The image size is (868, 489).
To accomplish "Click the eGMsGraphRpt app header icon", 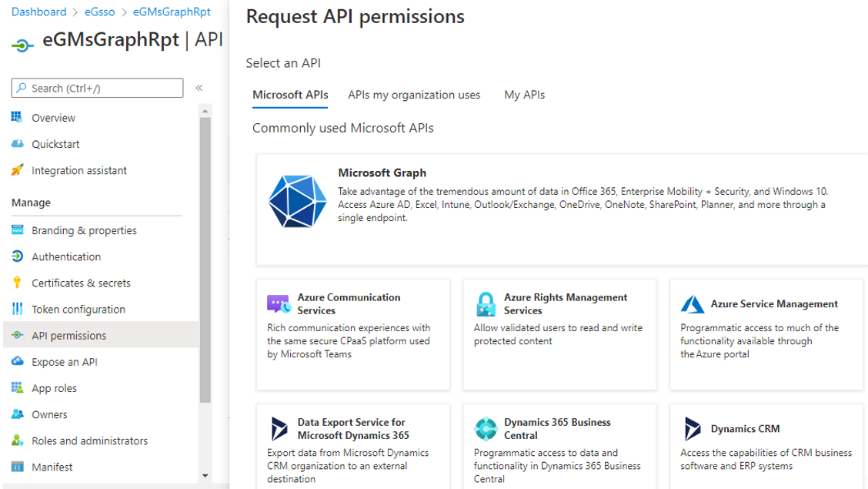I will click(22, 45).
